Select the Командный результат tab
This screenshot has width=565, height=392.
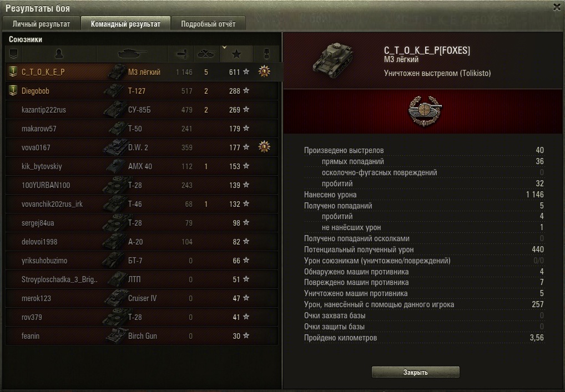coord(125,23)
